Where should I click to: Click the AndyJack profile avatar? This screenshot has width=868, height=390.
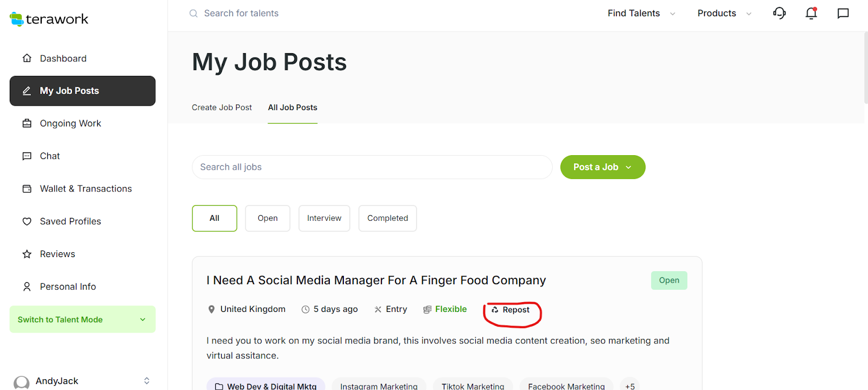(x=22, y=382)
